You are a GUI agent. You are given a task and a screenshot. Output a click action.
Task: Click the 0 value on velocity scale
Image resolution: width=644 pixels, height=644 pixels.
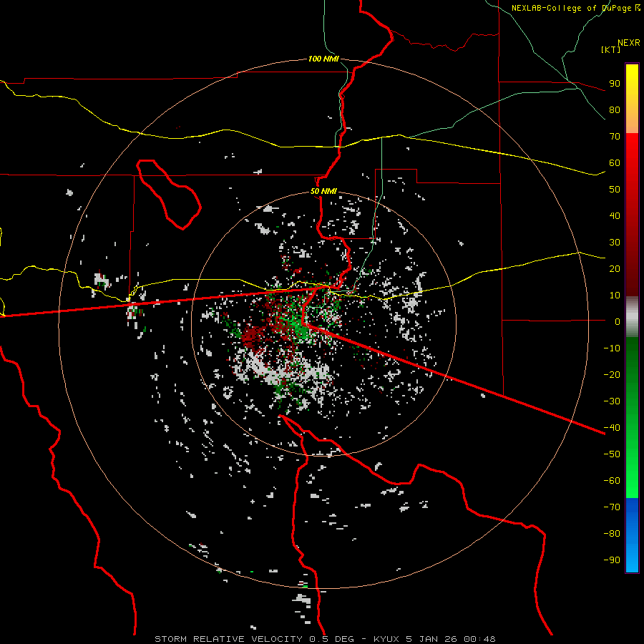click(x=618, y=322)
